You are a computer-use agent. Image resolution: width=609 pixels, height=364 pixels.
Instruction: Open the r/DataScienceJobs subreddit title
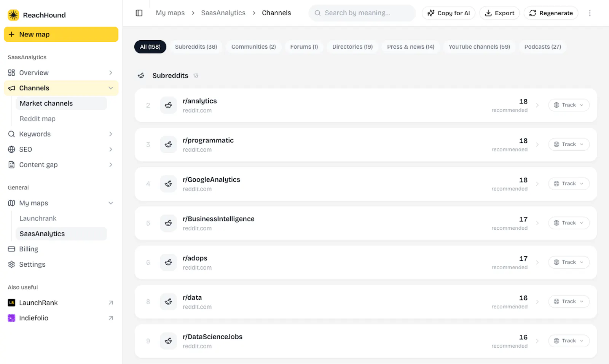pyautogui.click(x=212, y=337)
